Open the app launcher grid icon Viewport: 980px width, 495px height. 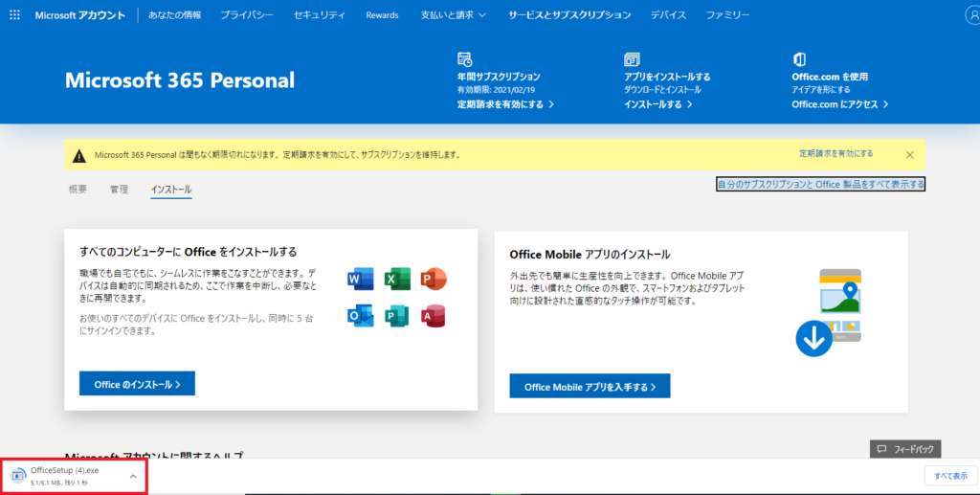point(15,14)
